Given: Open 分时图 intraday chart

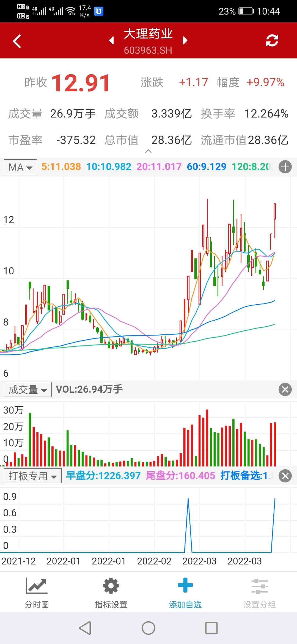Looking at the screenshot, I should 37,592.
